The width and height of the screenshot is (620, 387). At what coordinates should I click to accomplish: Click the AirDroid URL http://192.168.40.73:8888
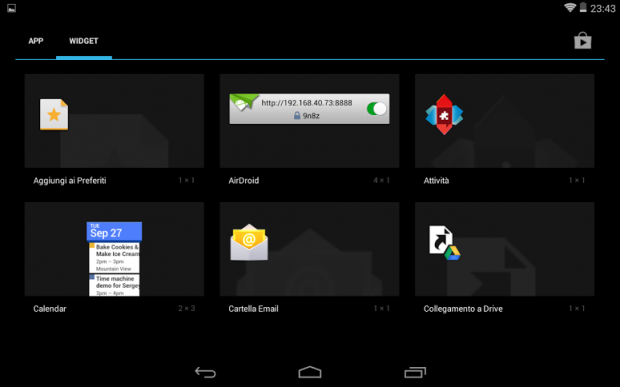click(x=306, y=103)
